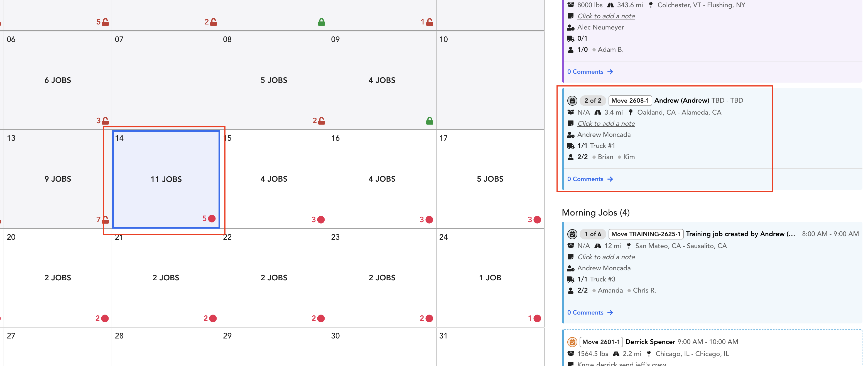Click the calendar status icon on Move 2608-1
This screenshot has width=868, height=366.
coord(572,100)
